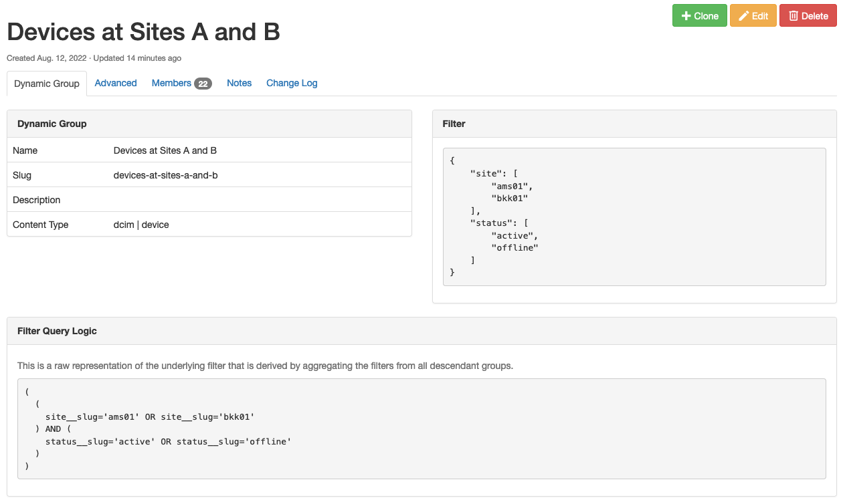The image size is (841, 504).
Task: Click the plus icon on the Clone button
Action: tap(687, 15)
